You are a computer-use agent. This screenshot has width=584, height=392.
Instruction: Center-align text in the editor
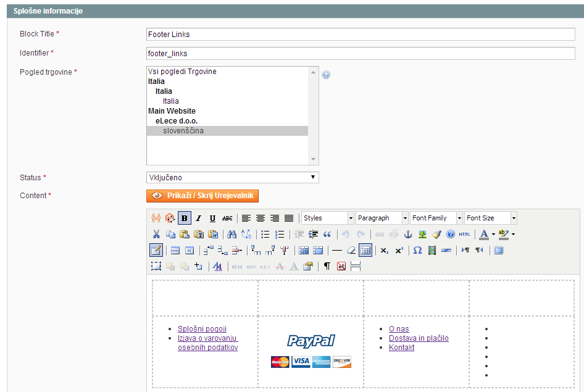[x=261, y=218]
